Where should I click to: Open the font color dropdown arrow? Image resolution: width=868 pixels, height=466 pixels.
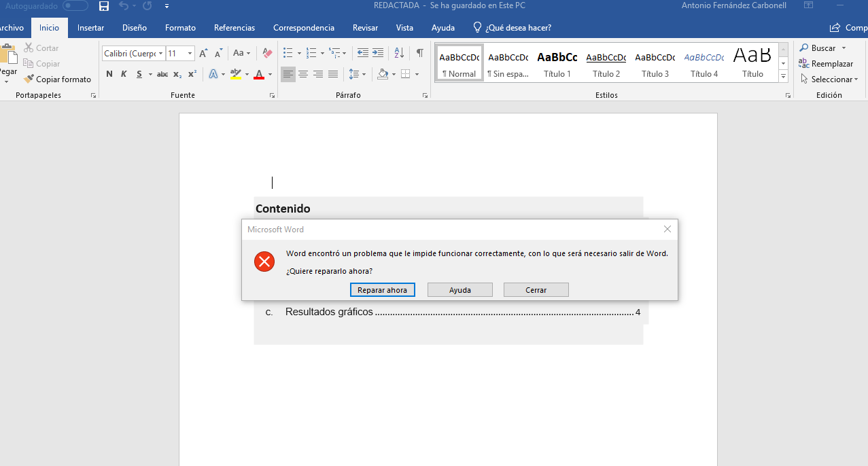(269, 75)
